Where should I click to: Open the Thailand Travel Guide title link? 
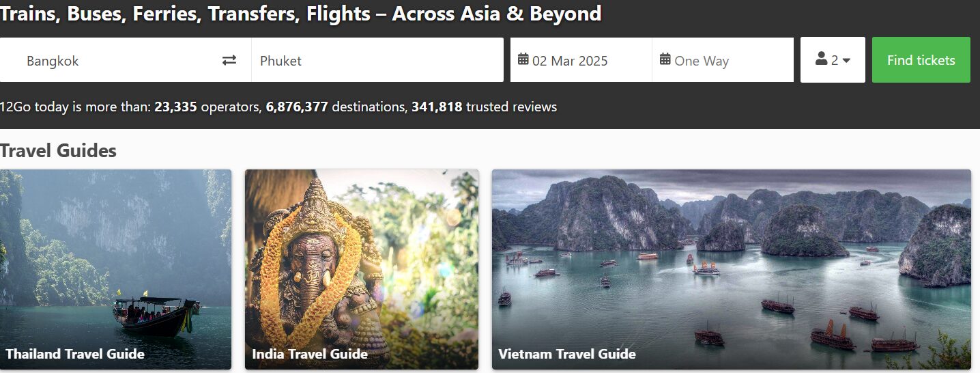(75, 354)
